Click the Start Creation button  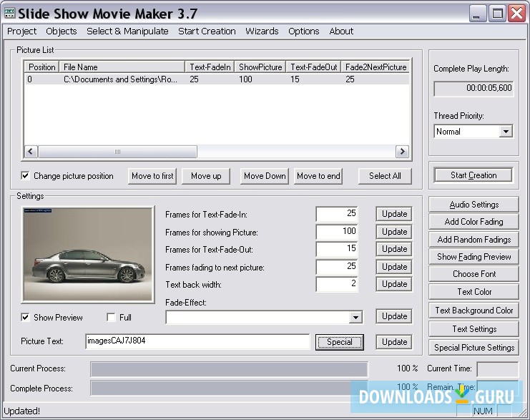(x=473, y=175)
